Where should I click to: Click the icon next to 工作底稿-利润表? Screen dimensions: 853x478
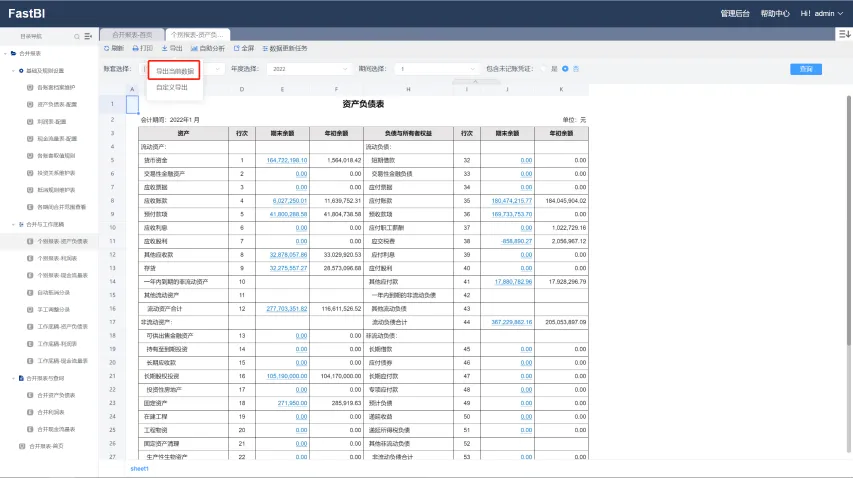[x=30, y=344]
